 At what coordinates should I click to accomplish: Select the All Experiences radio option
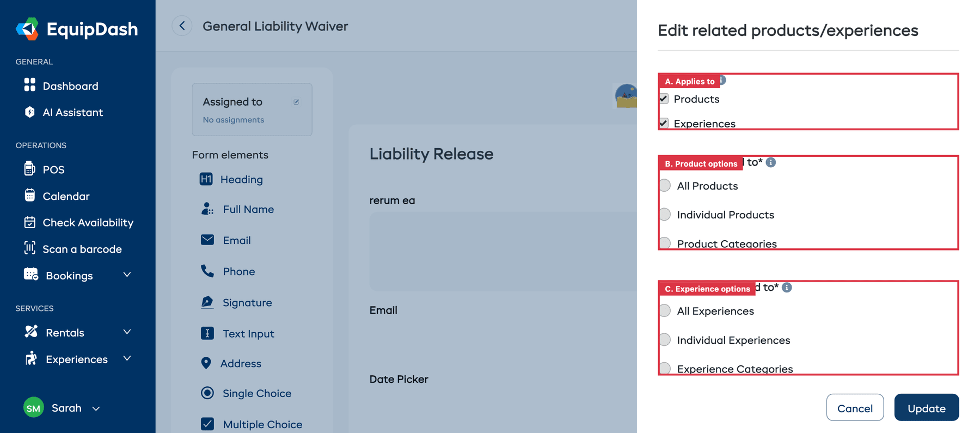coord(665,311)
